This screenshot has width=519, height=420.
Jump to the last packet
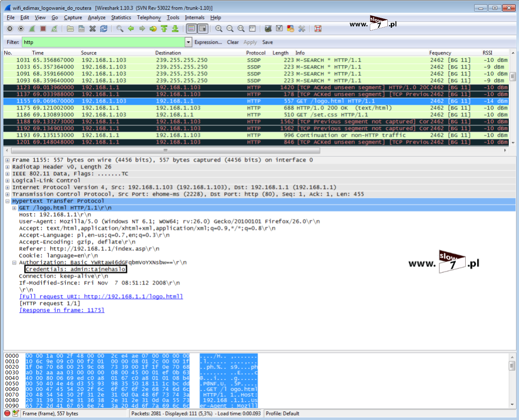pos(175,29)
